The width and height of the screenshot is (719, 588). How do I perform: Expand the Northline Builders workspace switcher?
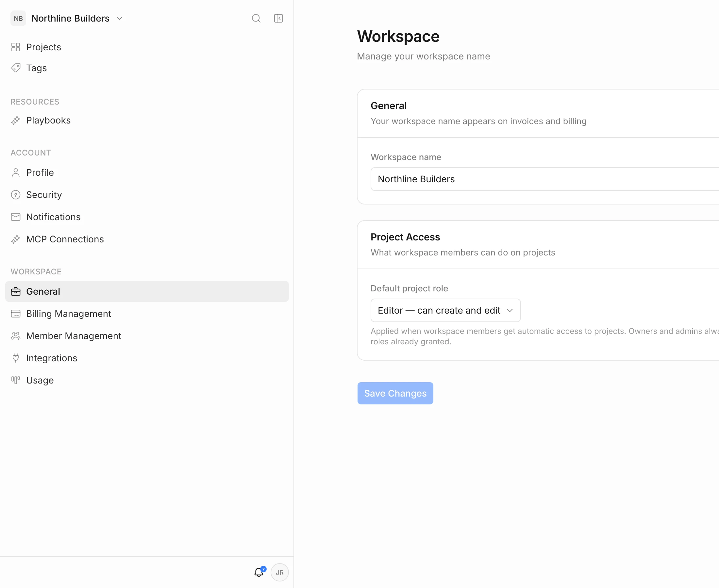pyautogui.click(x=76, y=18)
